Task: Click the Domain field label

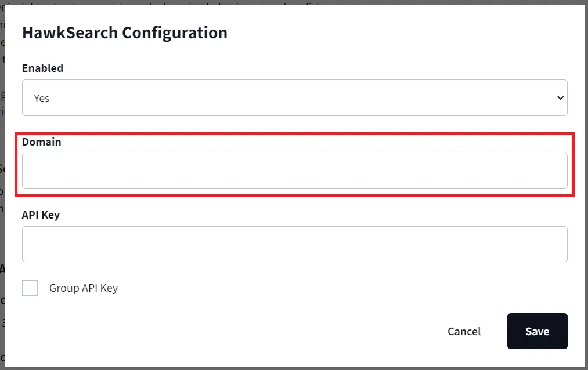Action: pyautogui.click(x=41, y=142)
